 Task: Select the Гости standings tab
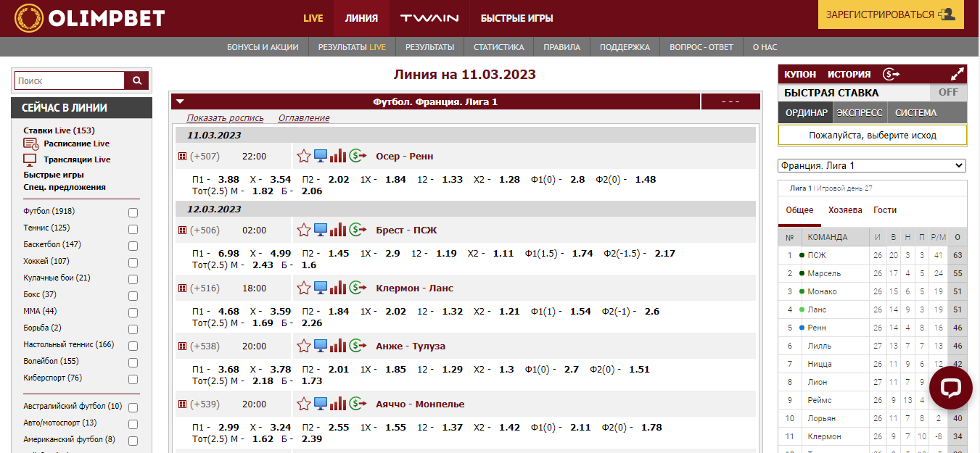885,210
